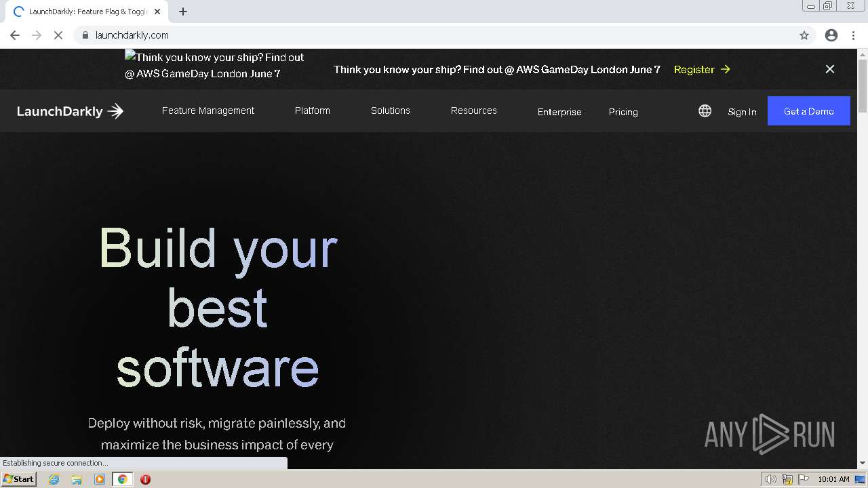The image size is (868, 488).
Task: Open a new tab with plus icon
Action: click(183, 12)
